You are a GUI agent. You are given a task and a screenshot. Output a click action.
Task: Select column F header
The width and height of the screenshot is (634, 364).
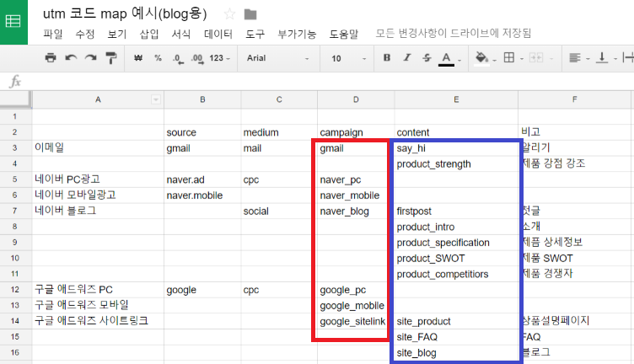[575, 99]
